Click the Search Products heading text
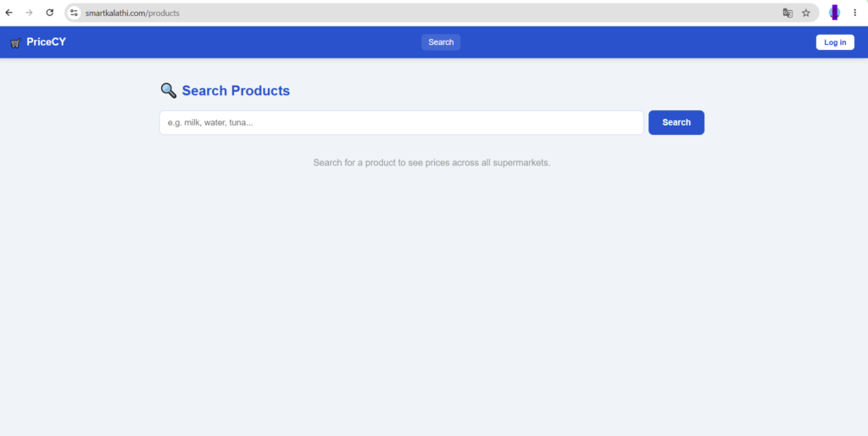 tap(236, 91)
